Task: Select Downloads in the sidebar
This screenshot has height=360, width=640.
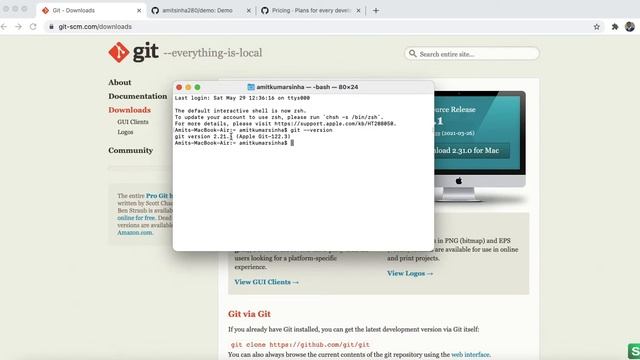Action: pyautogui.click(x=129, y=110)
